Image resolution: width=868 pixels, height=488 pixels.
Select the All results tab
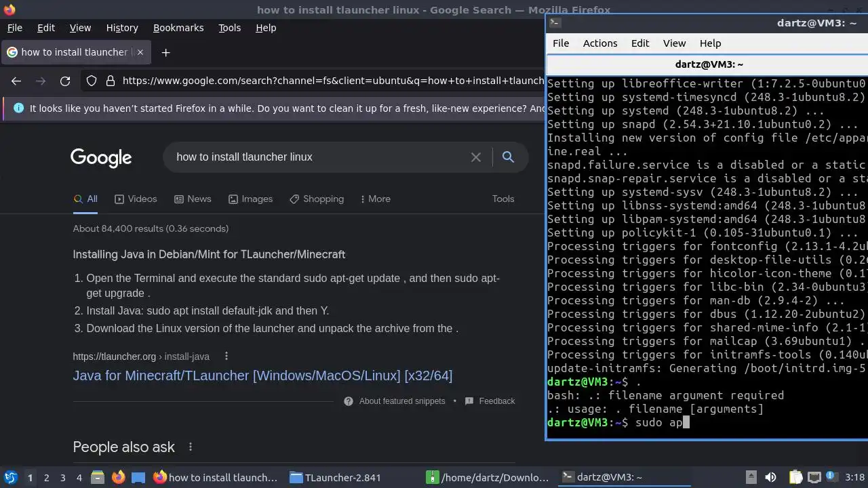coord(86,199)
